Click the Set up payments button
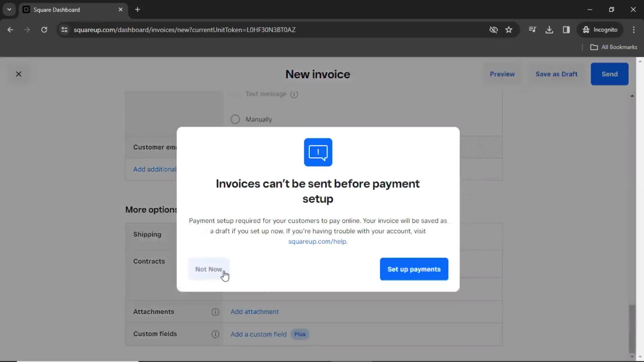The image size is (644, 362). tap(414, 269)
